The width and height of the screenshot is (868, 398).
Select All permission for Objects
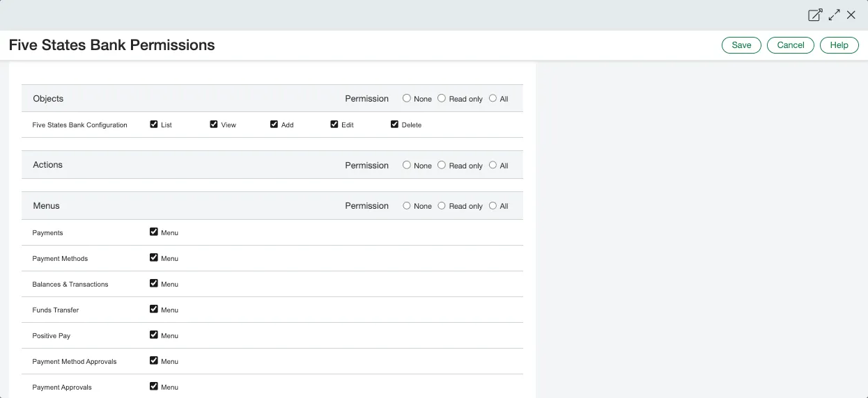[x=493, y=98]
